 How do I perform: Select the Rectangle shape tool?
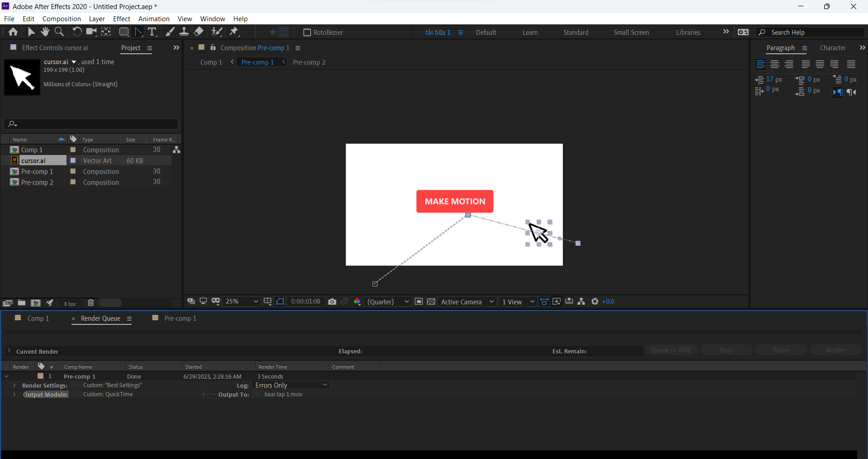123,32
